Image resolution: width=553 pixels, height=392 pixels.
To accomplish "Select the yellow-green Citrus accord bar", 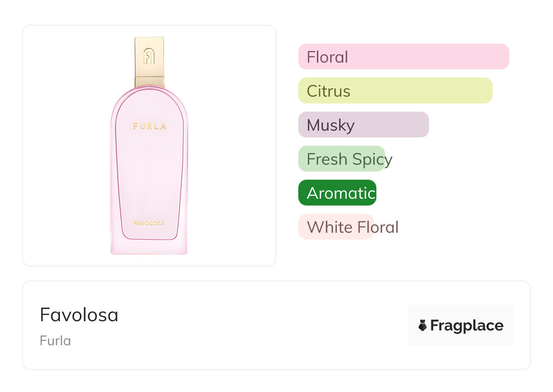I will tap(395, 91).
